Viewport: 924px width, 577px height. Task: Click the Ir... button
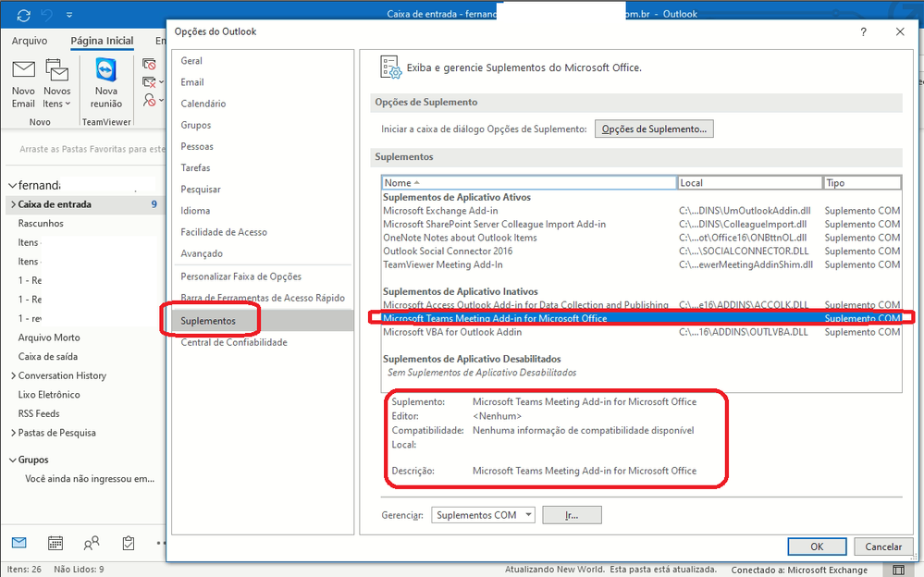[x=572, y=515]
